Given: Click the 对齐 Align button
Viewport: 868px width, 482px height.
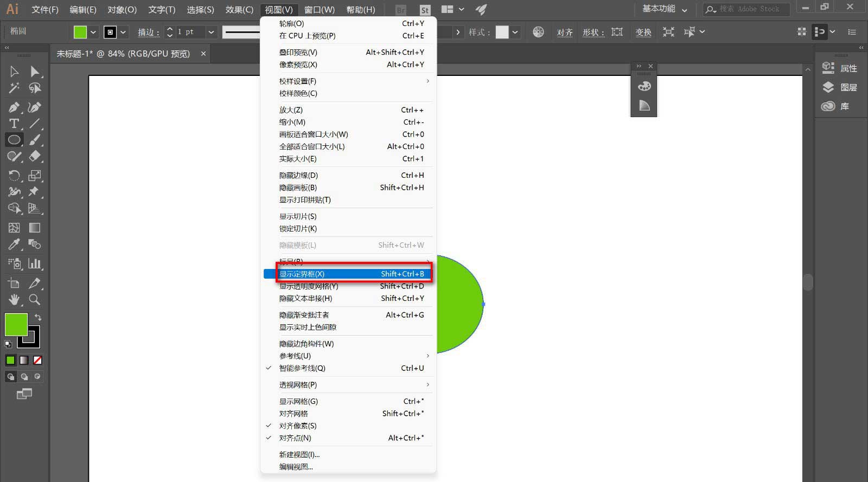Looking at the screenshot, I should [x=565, y=32].
